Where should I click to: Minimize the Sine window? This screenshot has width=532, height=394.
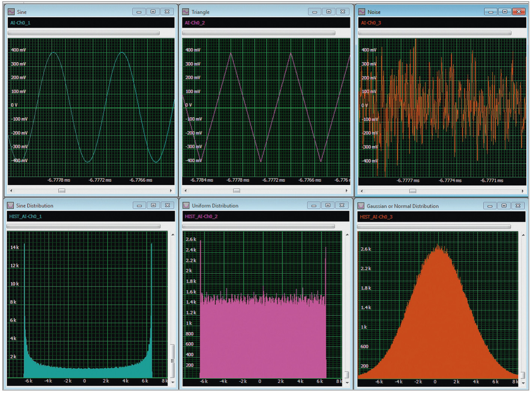pos(139,12)
